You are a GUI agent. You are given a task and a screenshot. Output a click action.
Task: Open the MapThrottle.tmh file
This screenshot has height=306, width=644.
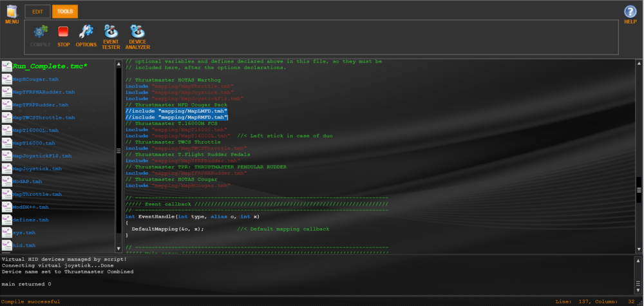pos(37,194)
